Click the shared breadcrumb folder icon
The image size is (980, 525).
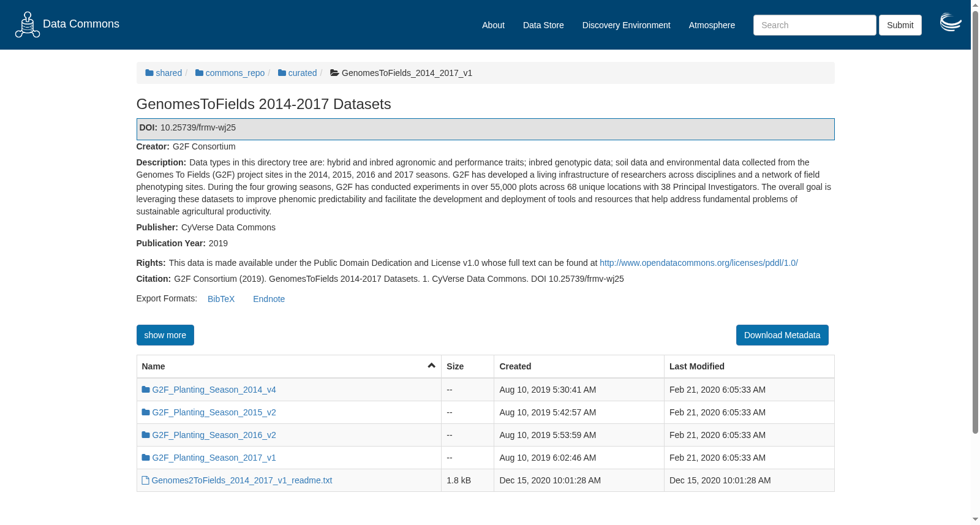click(149, 73)
